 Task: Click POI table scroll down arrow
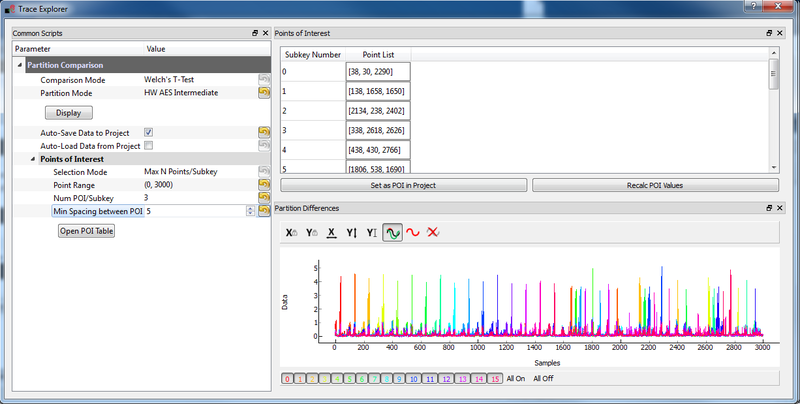coord(773,168)
